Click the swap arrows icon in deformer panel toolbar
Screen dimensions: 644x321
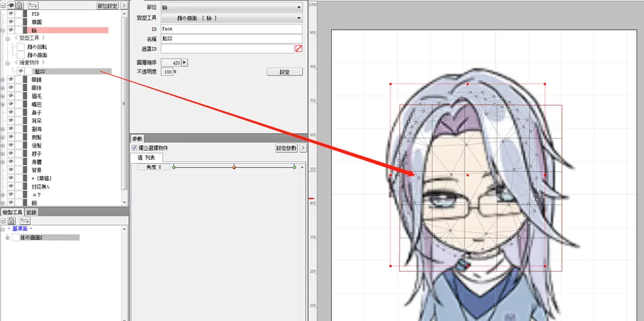click(x=25, y=221)
